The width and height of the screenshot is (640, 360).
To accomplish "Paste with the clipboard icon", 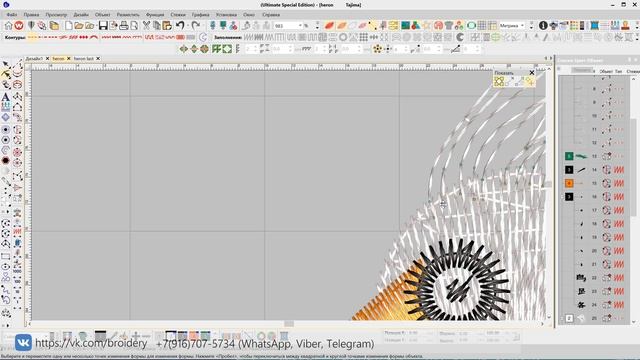I will pyautogui.click(x=167, y=26).
